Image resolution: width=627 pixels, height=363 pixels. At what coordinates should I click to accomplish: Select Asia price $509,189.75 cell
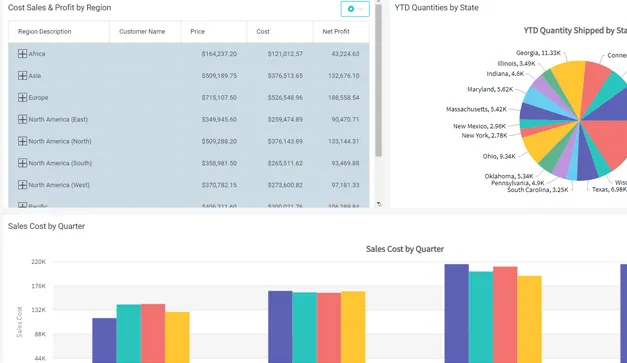[219, 76]
